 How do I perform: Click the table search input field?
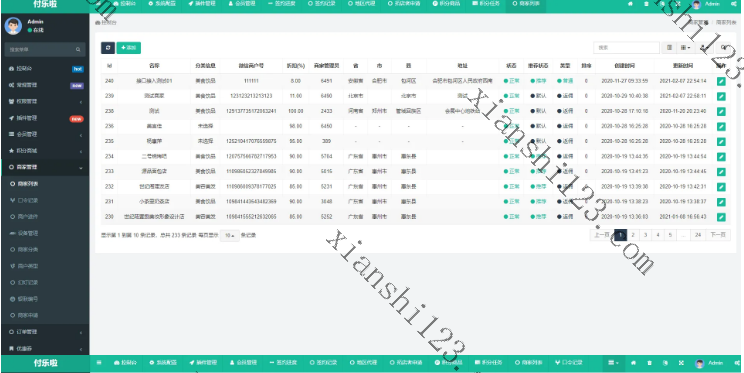tap(626, 48)
